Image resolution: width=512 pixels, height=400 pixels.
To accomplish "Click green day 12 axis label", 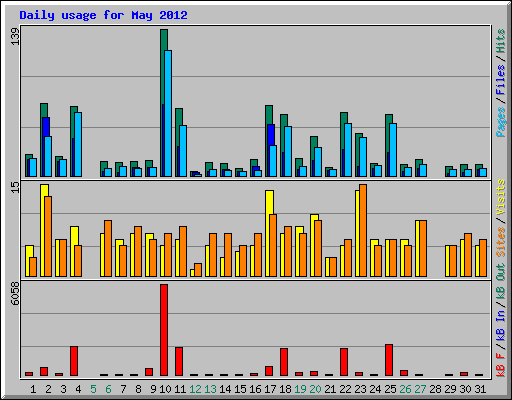I will tap(195, 389).
